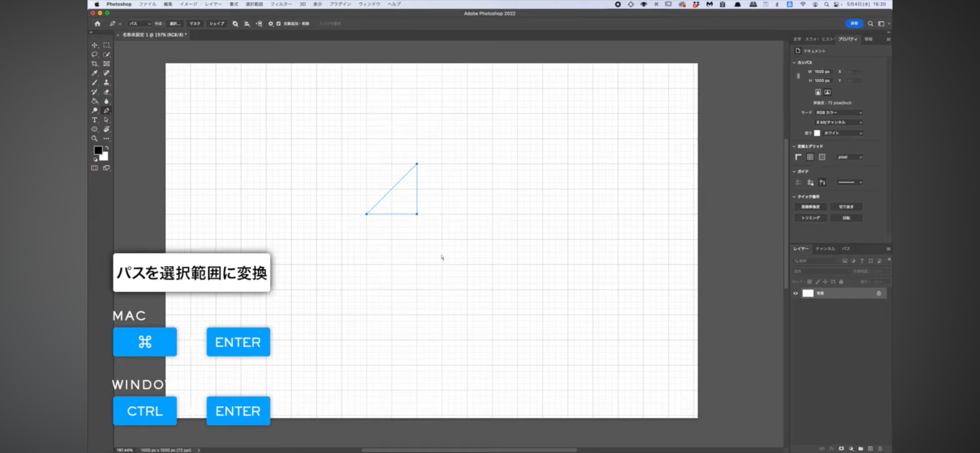The width and height of the screenshot is (980, 453).
Task: Toggle the 自動追加・削除 checkbox
Action: [x=278, y=24]
